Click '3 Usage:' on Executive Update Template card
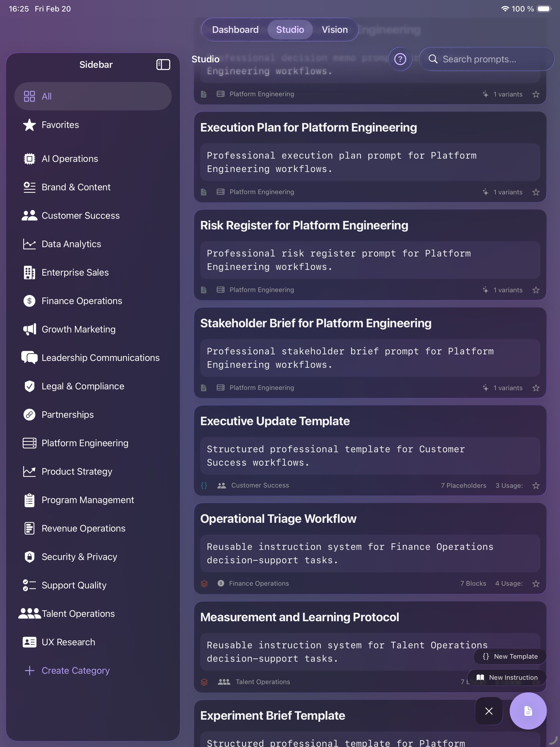 coord(509,486)
